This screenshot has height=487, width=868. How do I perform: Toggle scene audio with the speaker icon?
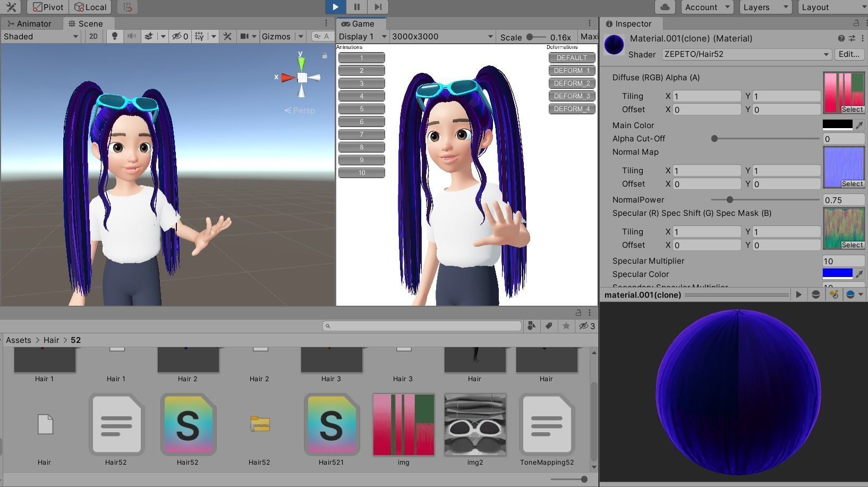pyautogui.click(x=131, y=36)
